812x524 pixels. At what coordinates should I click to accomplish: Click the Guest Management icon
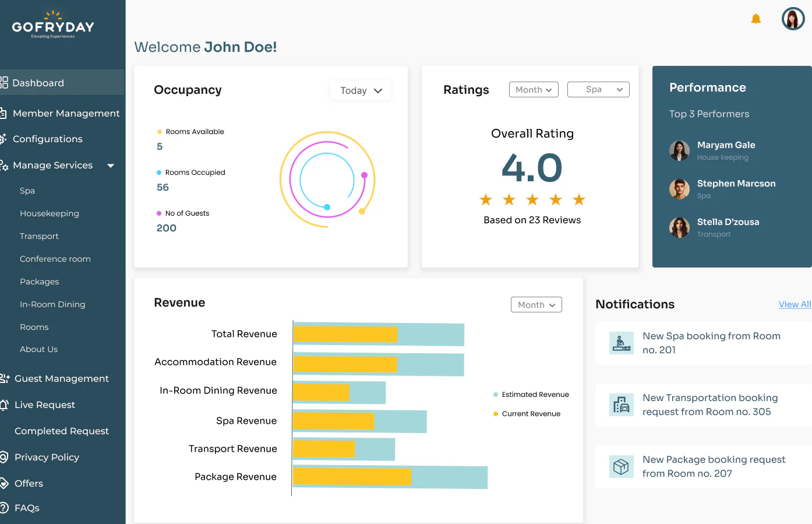5,378
